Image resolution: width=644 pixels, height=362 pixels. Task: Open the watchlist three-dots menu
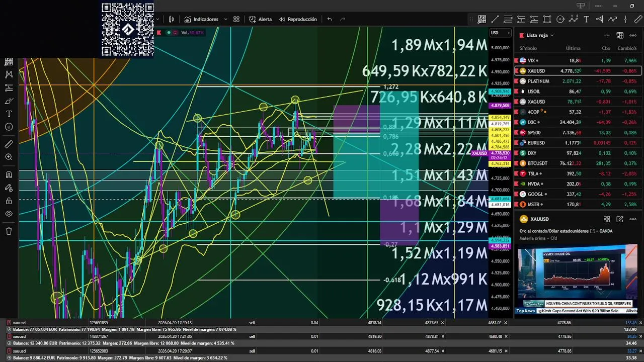633,35
